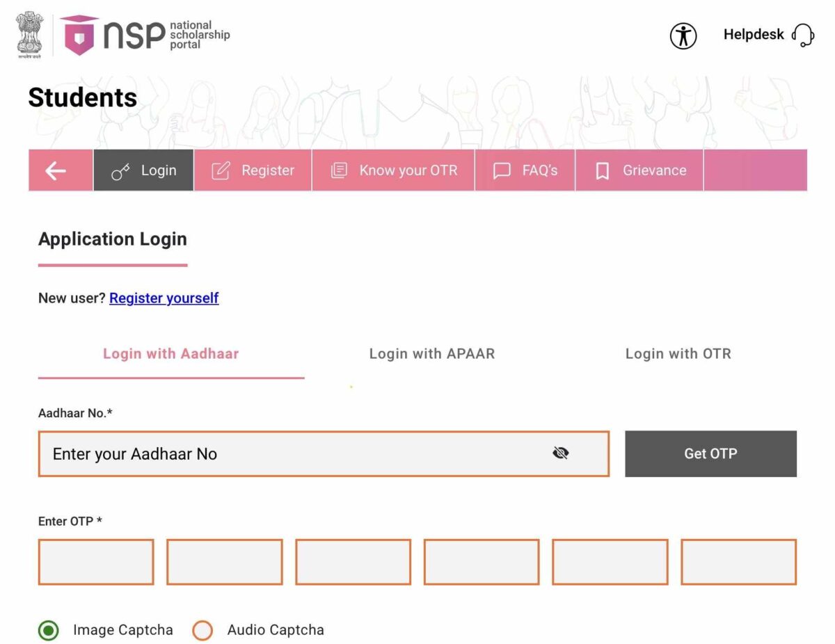Click the Students page heading

[x=83, y=97]
